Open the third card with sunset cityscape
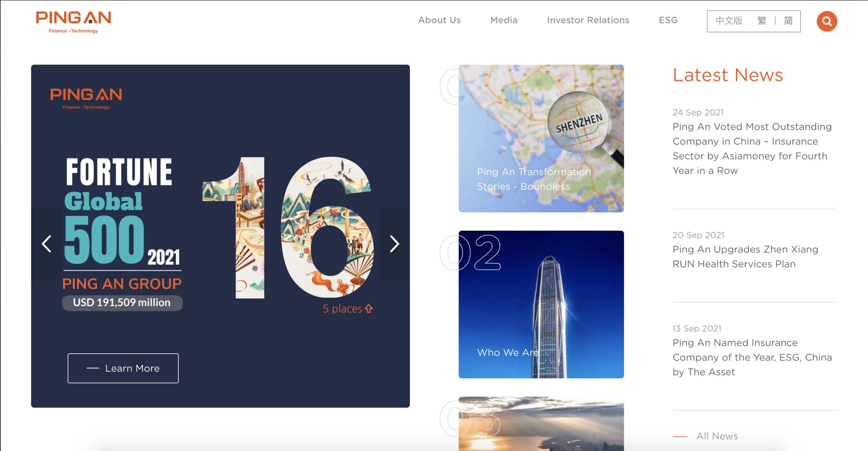The height and width of the screenshot is (451, 868). coord(541,424)
